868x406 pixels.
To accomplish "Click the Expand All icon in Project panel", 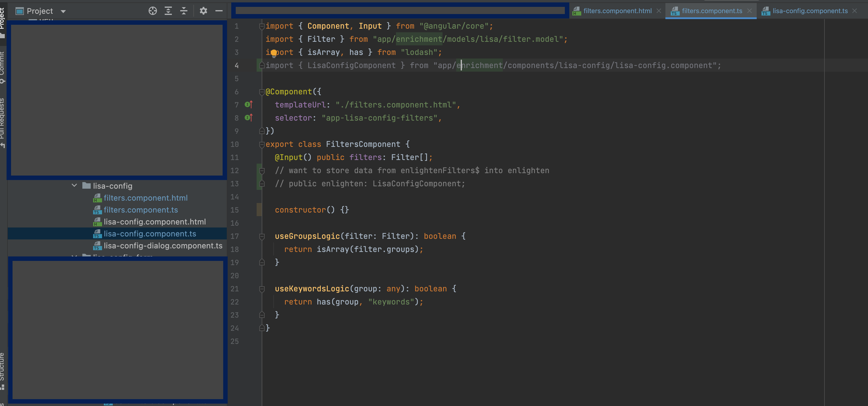I will (x=168, y=11).
